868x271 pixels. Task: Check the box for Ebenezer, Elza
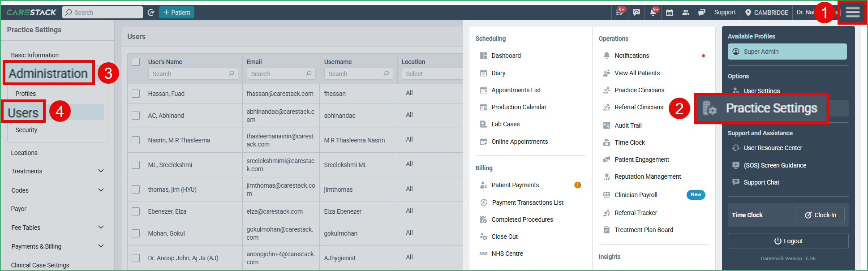136,211
